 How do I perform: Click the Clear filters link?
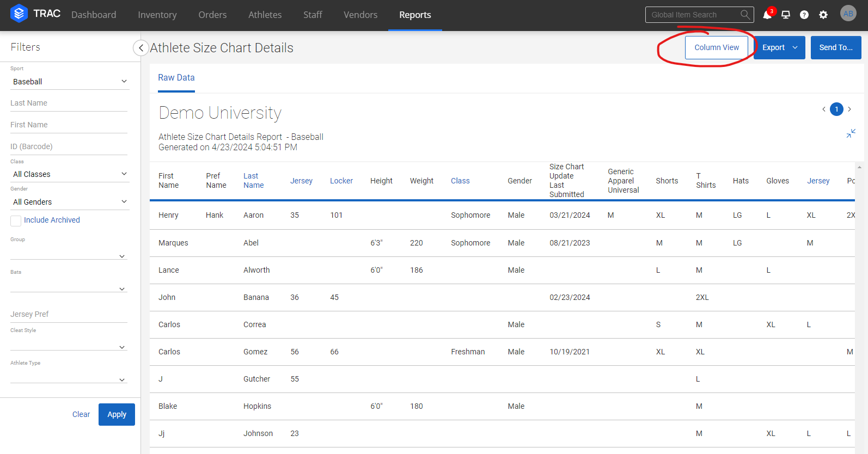(81, 414)
